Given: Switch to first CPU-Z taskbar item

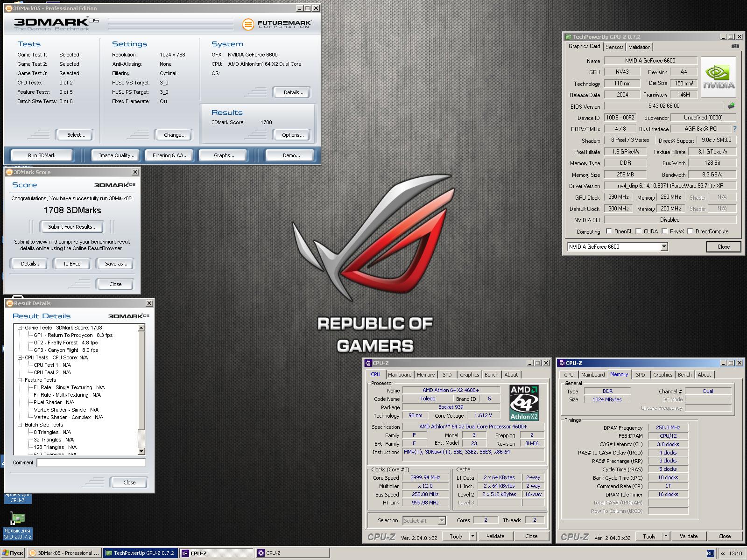Looking at the screenshot, I should [x=217, y=553].
